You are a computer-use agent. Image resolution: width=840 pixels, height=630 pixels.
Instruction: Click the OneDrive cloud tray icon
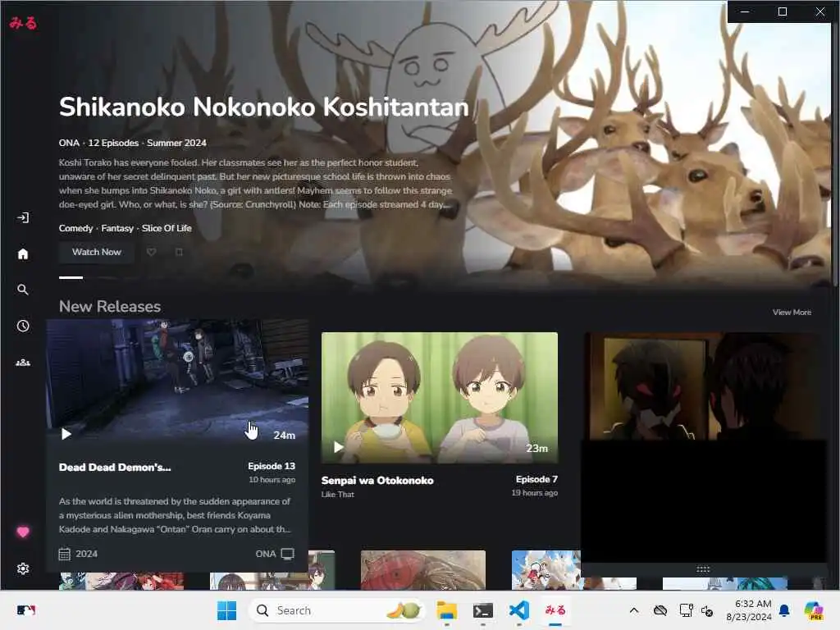[660, 610]
